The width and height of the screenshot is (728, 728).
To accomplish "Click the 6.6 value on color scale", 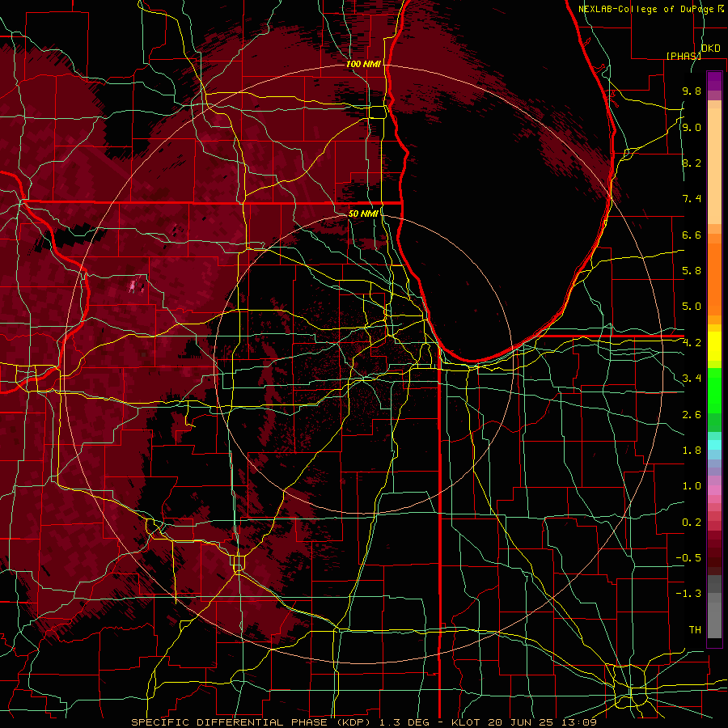I will [x=692, y=235].
